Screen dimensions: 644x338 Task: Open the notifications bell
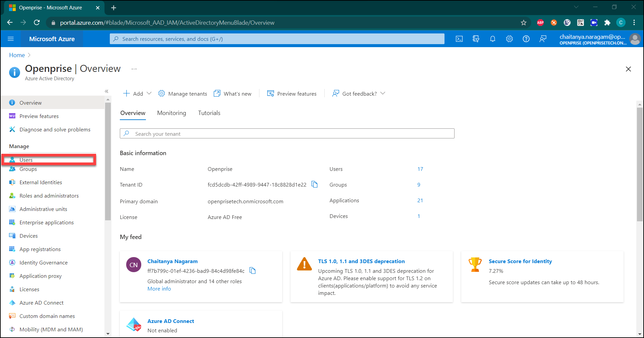click(493, 39)
